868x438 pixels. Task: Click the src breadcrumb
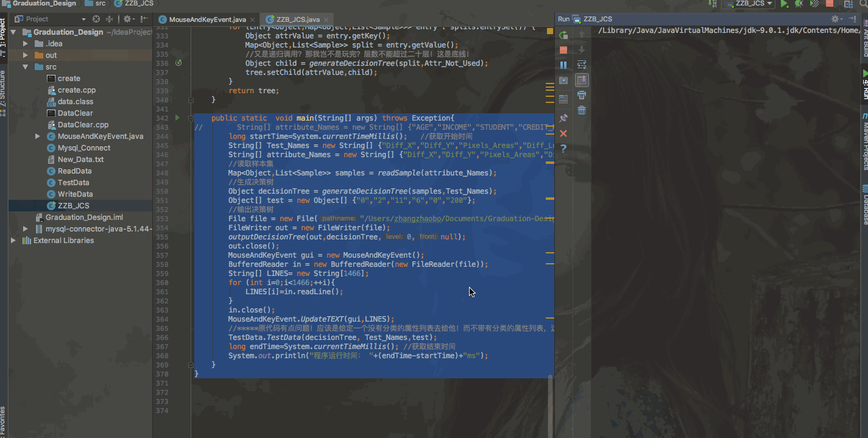tap(96, 4)
